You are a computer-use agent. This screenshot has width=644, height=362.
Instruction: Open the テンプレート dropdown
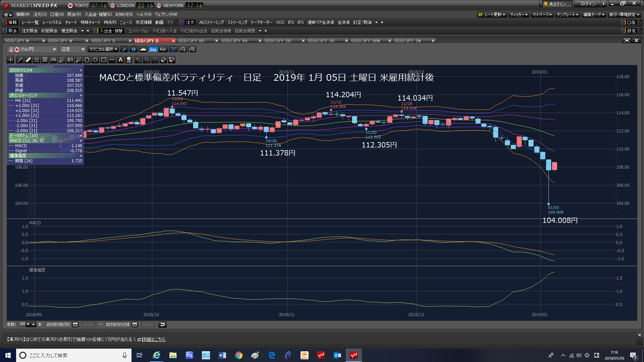568,14
